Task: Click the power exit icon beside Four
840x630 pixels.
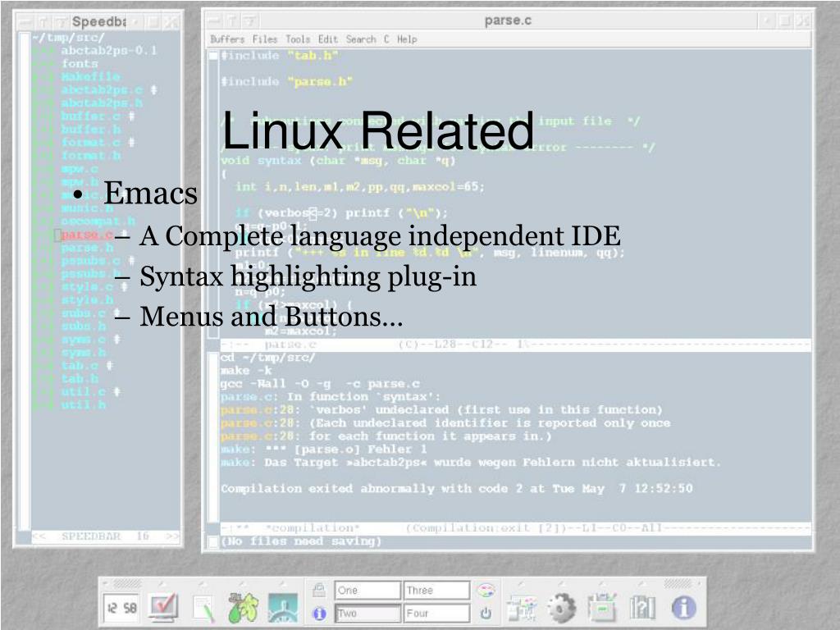Action: pos(486,613)
